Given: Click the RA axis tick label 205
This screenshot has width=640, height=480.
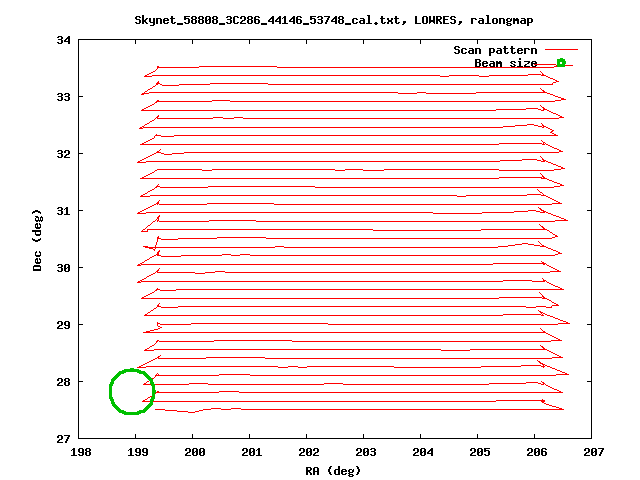Looking at the screenshot, I should (480, 452).
